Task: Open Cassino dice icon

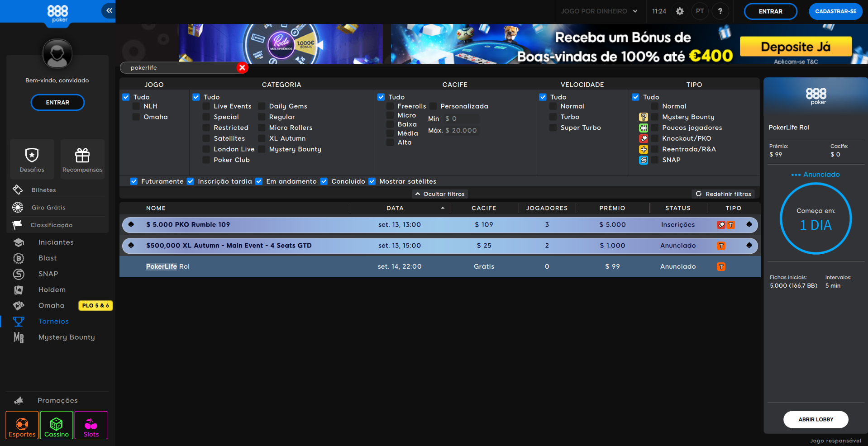Action: 57,425
